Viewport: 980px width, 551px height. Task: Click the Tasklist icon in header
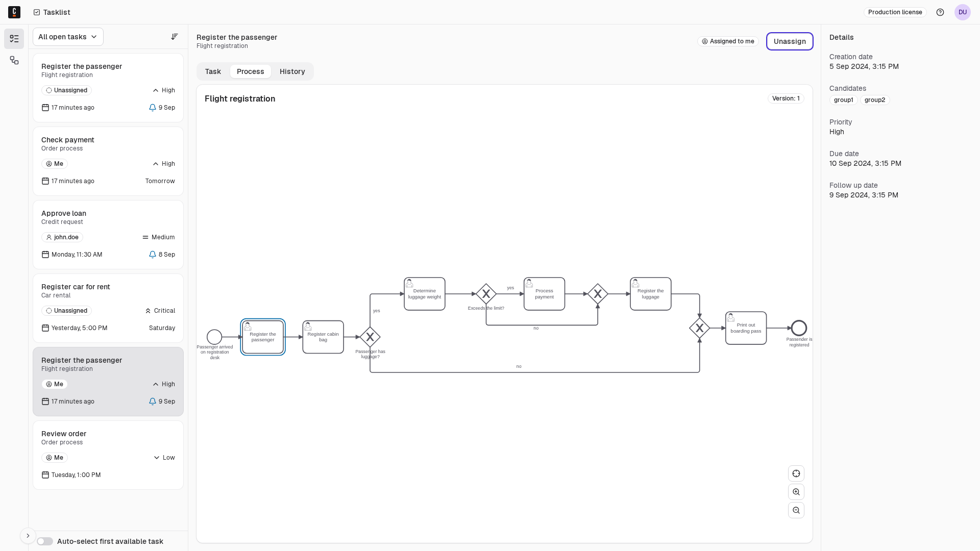37,12
